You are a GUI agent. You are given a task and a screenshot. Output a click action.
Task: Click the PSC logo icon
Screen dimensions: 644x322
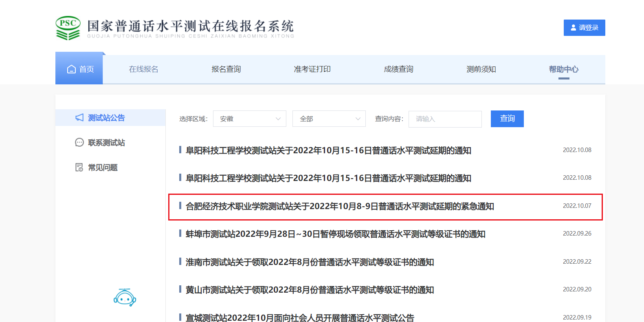68,28
